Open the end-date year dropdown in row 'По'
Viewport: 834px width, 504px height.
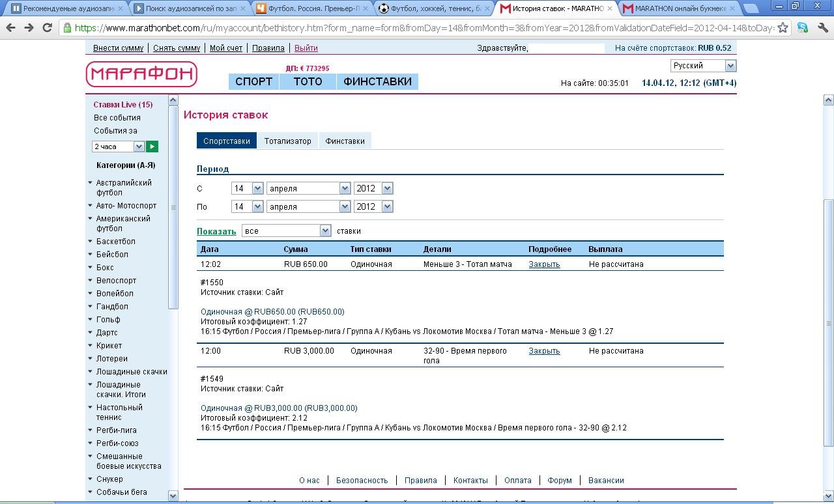coord(373,206)
